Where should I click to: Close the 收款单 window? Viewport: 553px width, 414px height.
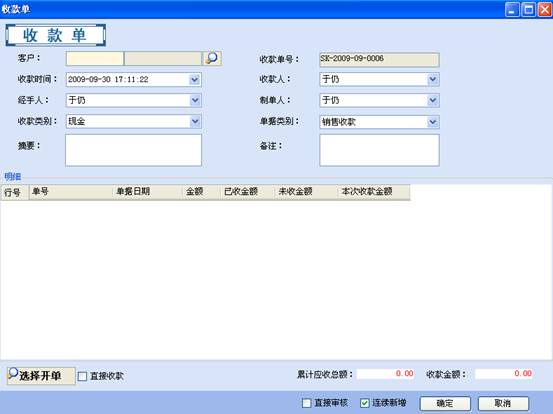click(x=544, y=10)
